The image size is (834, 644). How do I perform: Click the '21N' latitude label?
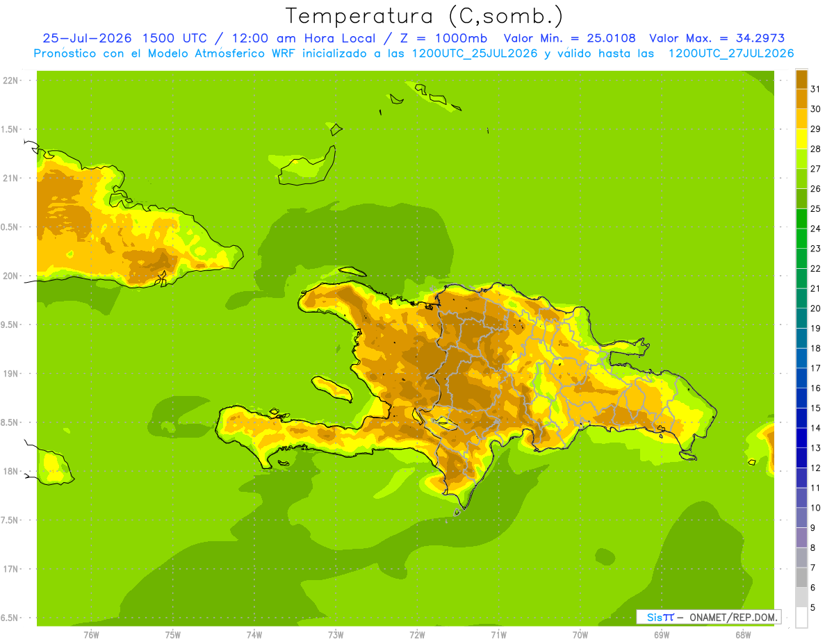tap(11, 179)
